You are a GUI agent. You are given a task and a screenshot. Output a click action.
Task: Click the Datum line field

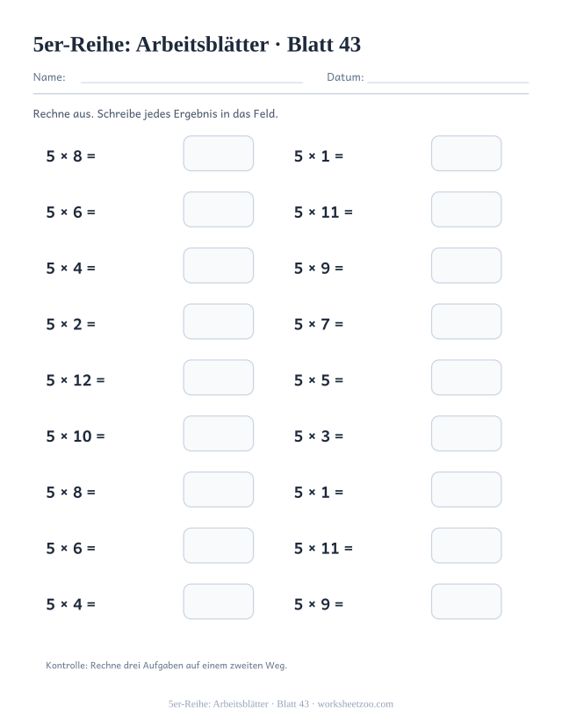coord(448,78)
